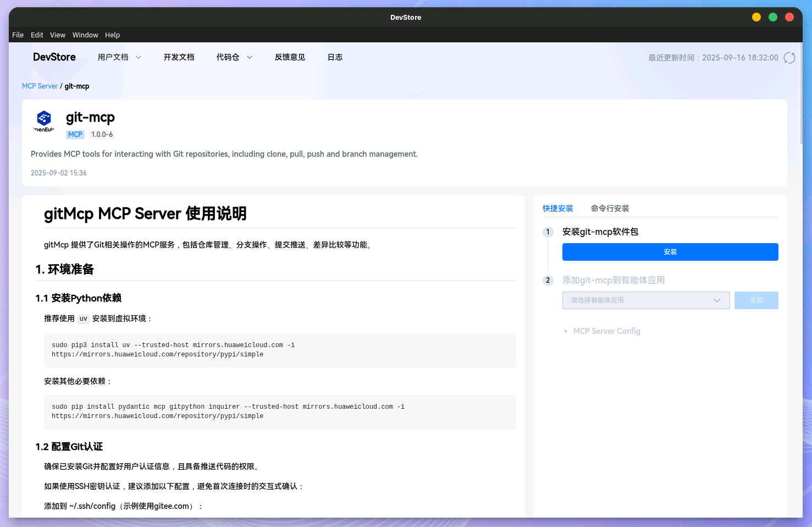The height and width of the screenshot is (527, 812).
Task: Open the 开发文档 navigation link
Action: coord(179,57)
